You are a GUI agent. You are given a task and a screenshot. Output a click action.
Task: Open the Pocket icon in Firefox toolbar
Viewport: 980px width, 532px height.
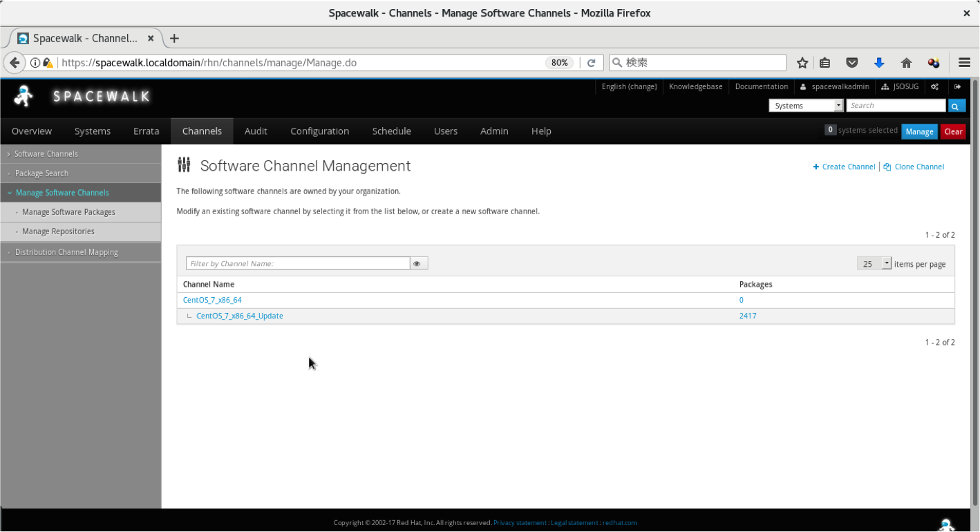click(852, 63)
